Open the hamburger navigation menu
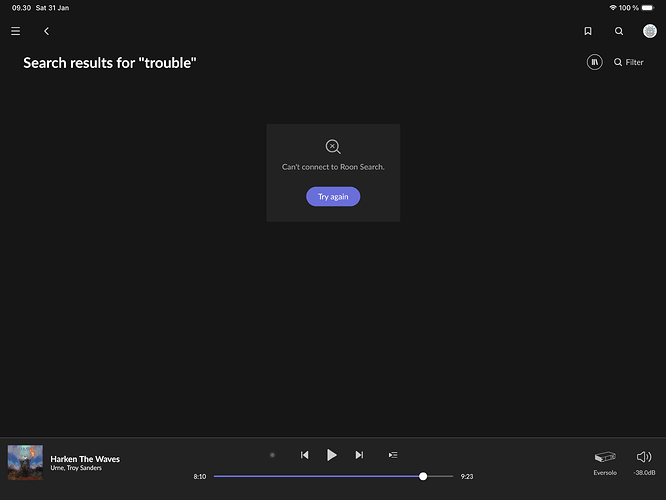This screenshot has width=666, height=500. coord(15,31)
